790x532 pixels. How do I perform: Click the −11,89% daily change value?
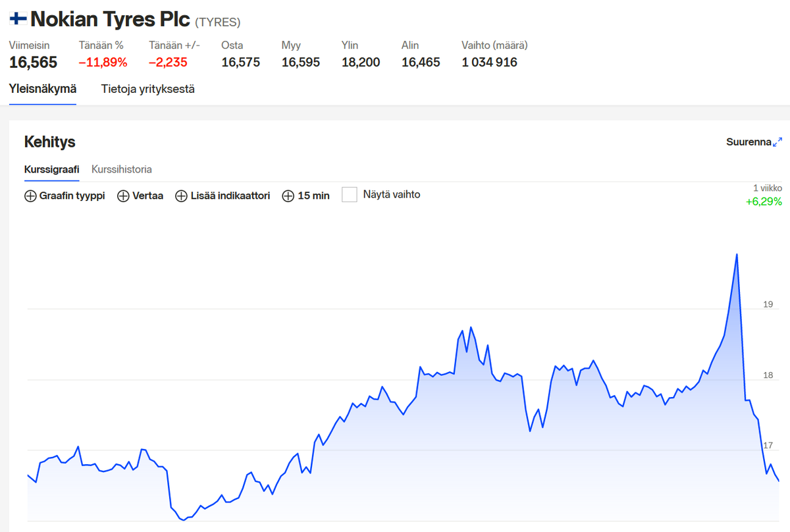pyautogui.click(x=103, y=63)
